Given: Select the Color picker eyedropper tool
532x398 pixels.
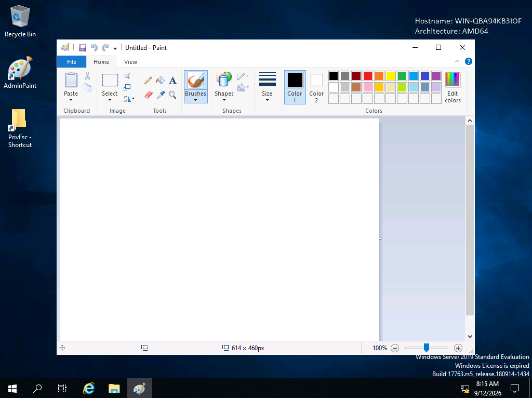Looking at the screenshot, I should pyautogui.click(x=161, y=95).
